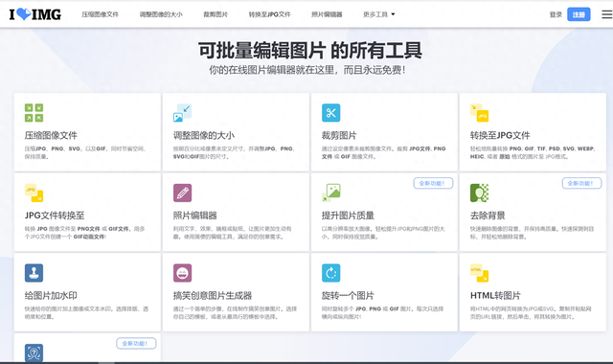
Task: Click the 提升图片质量 upscale icon
Action: 330,193
